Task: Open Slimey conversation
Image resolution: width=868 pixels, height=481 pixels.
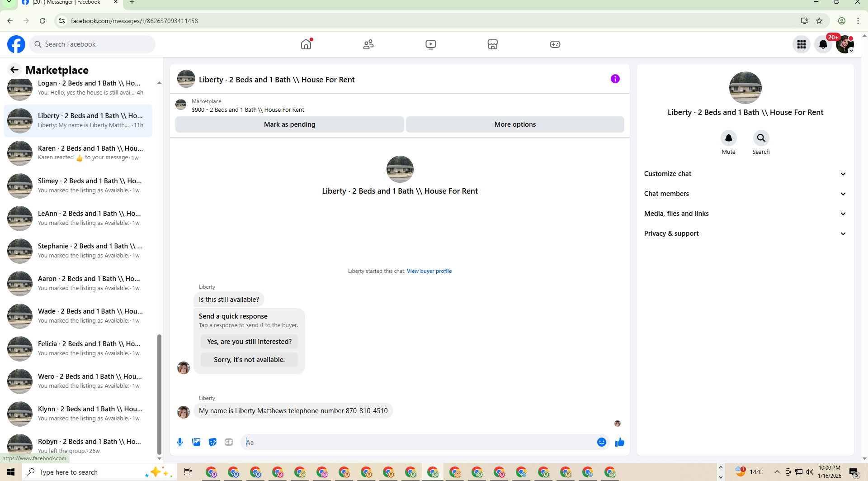Action: (x=78, y=186)
